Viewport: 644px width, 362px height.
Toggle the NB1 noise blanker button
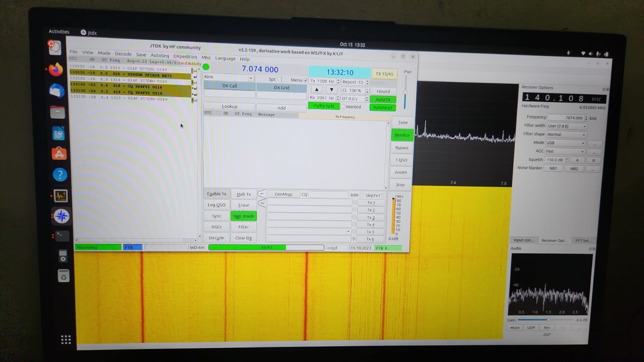point(553,168)
